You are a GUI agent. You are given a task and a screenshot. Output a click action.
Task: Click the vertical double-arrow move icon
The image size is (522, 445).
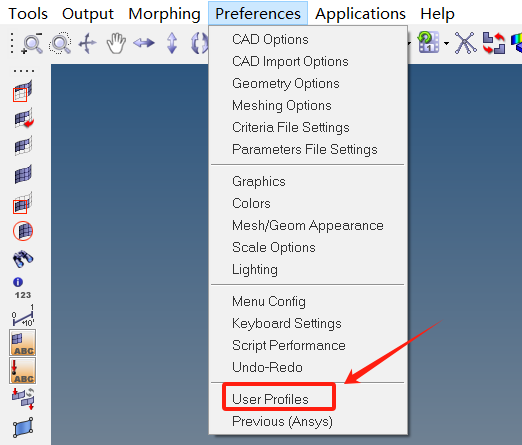coord(172,43)
